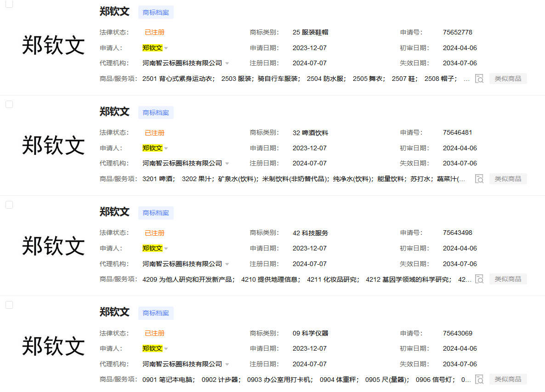
Task: Click category text 09 科学仪器
Action: tap(310, 333)
